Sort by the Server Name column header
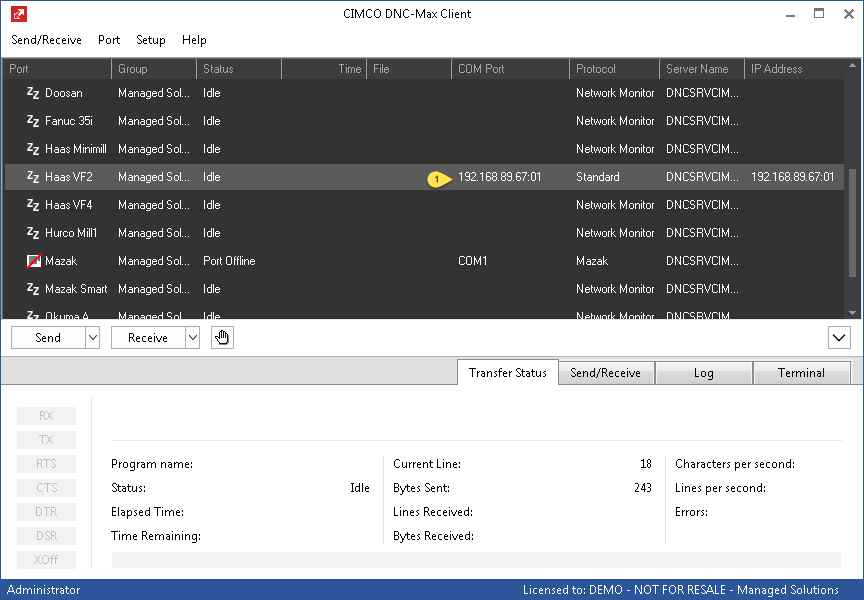Viewport: 864px width, 600px height. coord(701,69)
